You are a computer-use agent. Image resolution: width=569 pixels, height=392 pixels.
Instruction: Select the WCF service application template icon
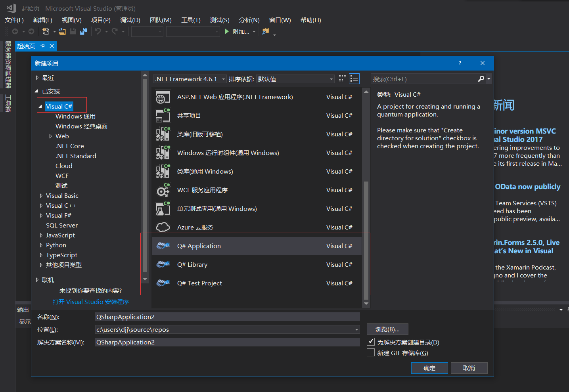tap(163, 190)
